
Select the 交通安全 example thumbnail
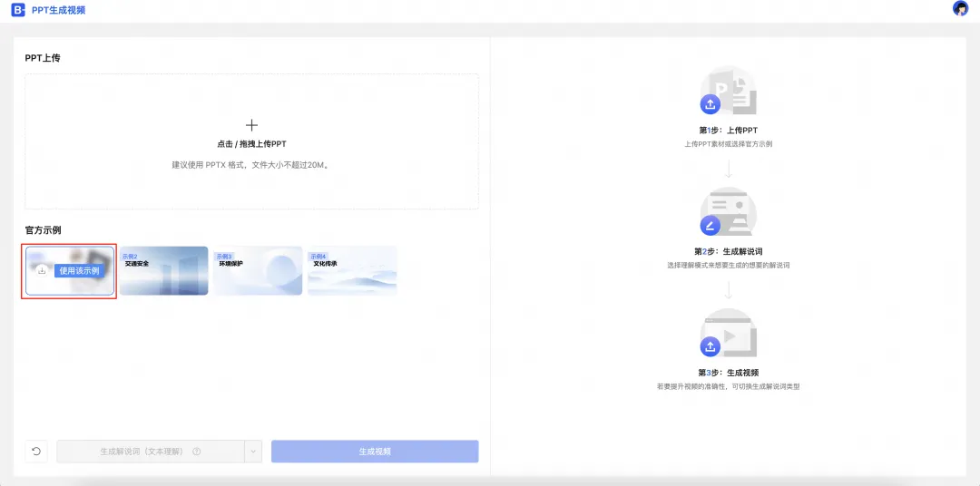[163, 270]
